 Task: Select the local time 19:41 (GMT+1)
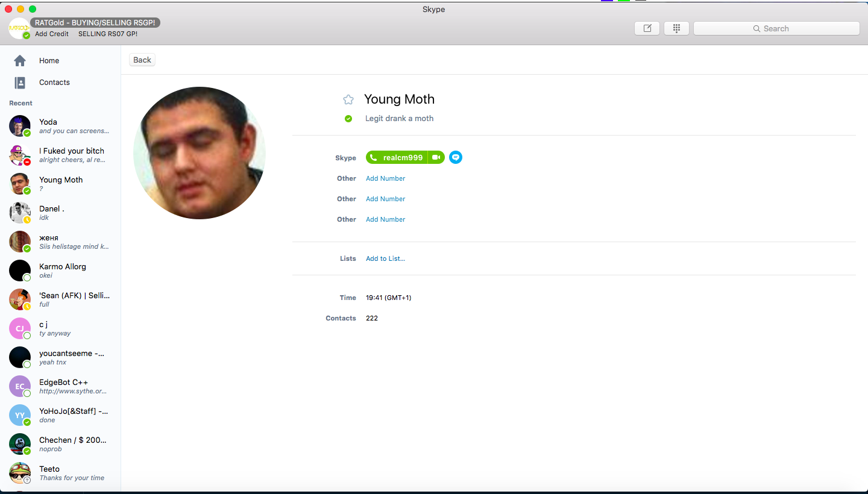pyautogui.click(x=388, y=298)
